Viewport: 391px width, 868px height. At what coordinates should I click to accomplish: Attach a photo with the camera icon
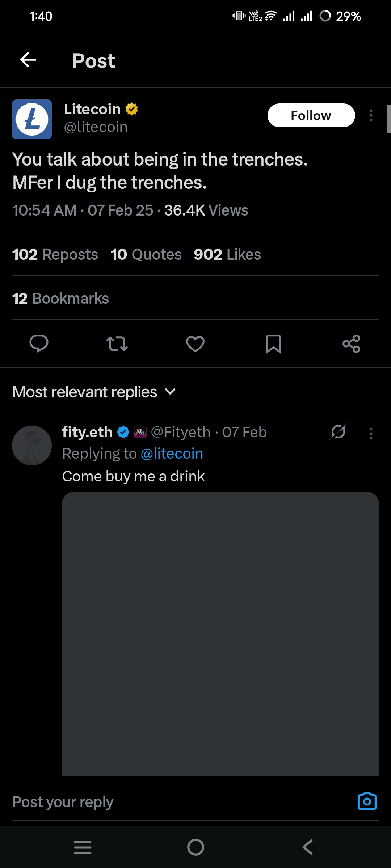pyautogui.click(x=367, y=801)
